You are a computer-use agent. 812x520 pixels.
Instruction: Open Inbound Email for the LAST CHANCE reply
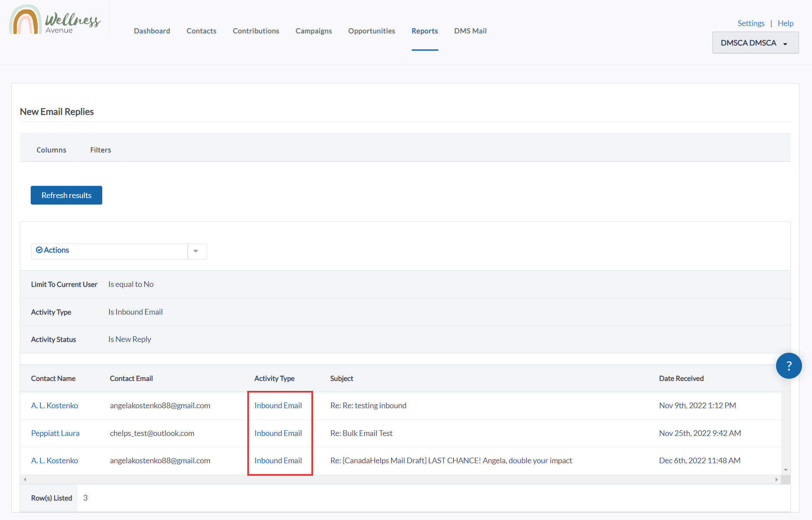coord(278,461)
